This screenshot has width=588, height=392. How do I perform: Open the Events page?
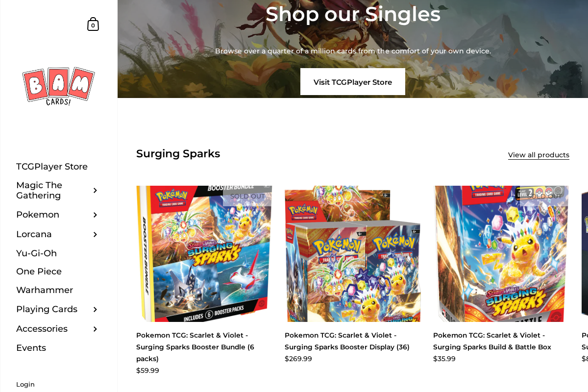[x=31, y=347]
